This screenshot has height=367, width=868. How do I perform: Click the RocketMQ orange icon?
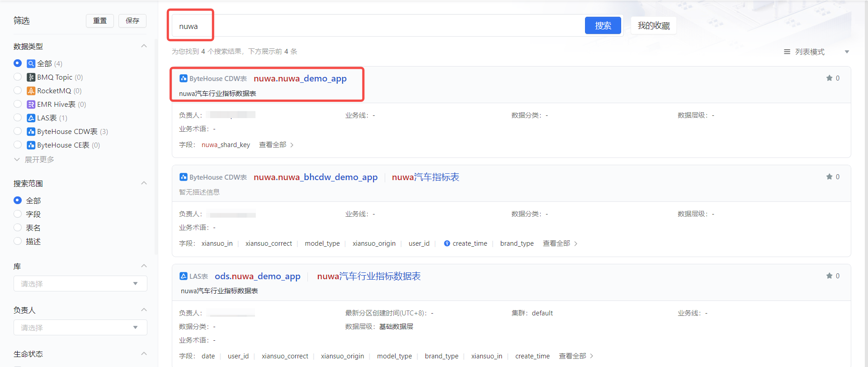[x=31, y=91]
